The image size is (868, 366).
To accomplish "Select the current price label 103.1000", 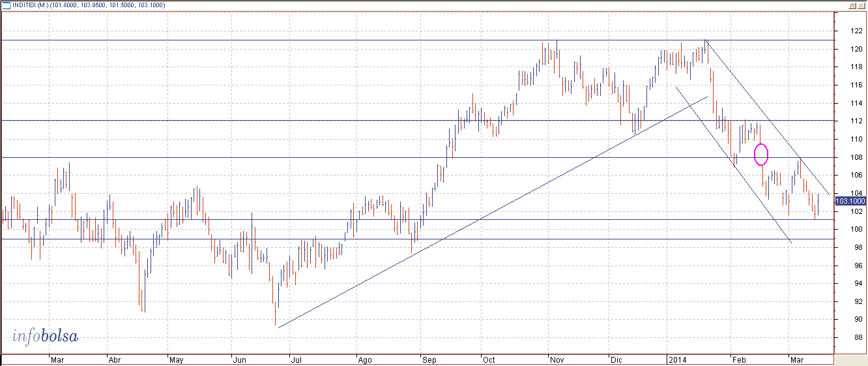I will pos(849,202).
